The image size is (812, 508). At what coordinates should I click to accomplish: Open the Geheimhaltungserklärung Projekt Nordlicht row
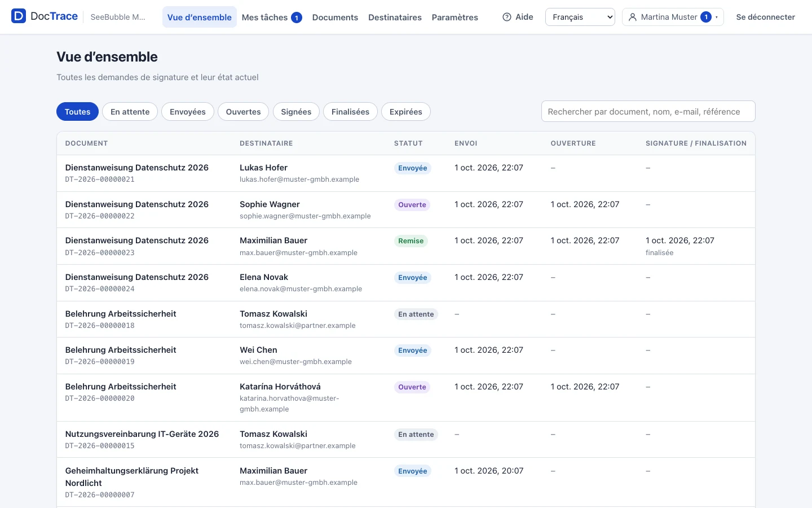pyautogui.click(x=406, y=482)
